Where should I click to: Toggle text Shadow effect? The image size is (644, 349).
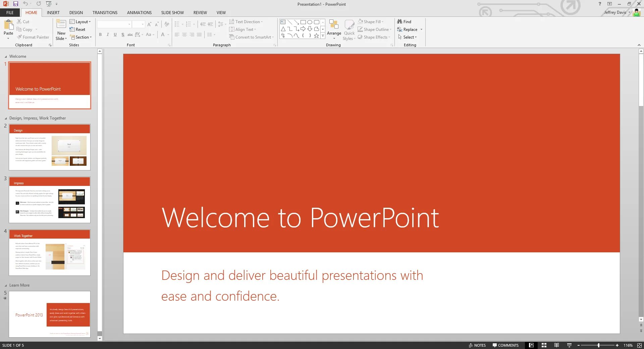pyautogui.click(x=123, y=35)
